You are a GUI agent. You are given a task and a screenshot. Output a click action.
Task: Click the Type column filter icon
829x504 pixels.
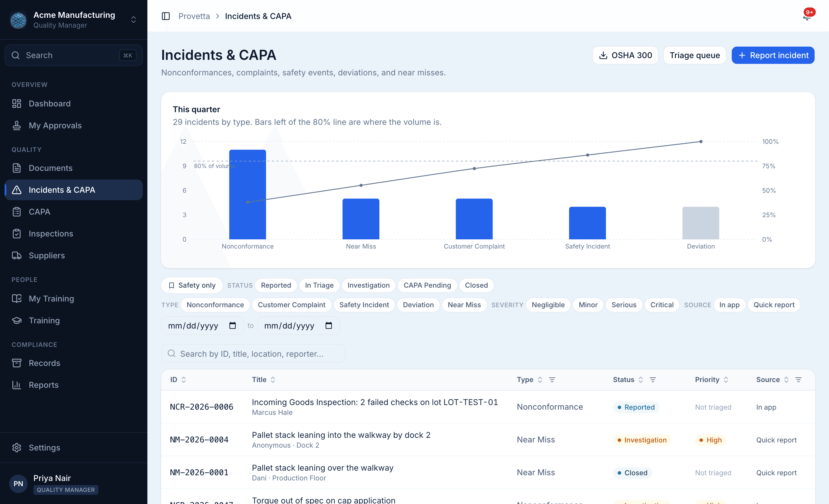pyautogui.click(x=552, y=380)
